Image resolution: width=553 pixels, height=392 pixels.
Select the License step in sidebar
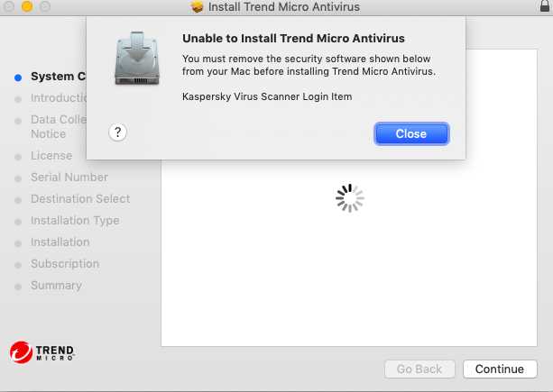[x=51, y=155]
